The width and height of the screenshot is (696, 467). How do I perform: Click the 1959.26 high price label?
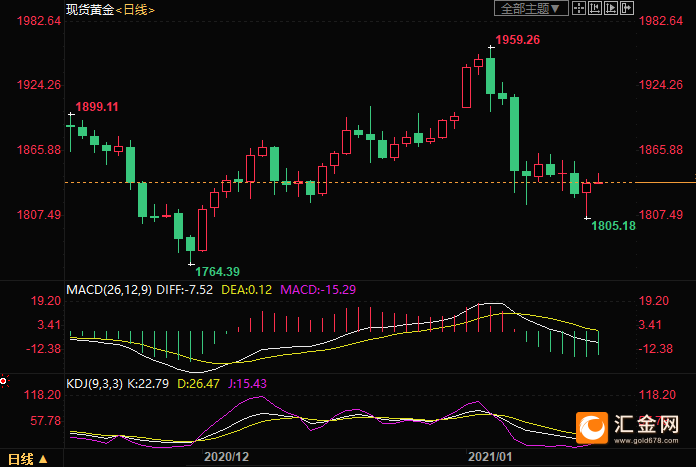[518, 40]
